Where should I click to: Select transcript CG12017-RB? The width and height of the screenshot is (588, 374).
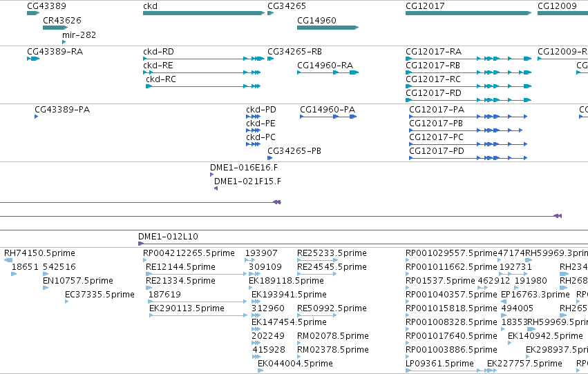(x=468, y=72)
